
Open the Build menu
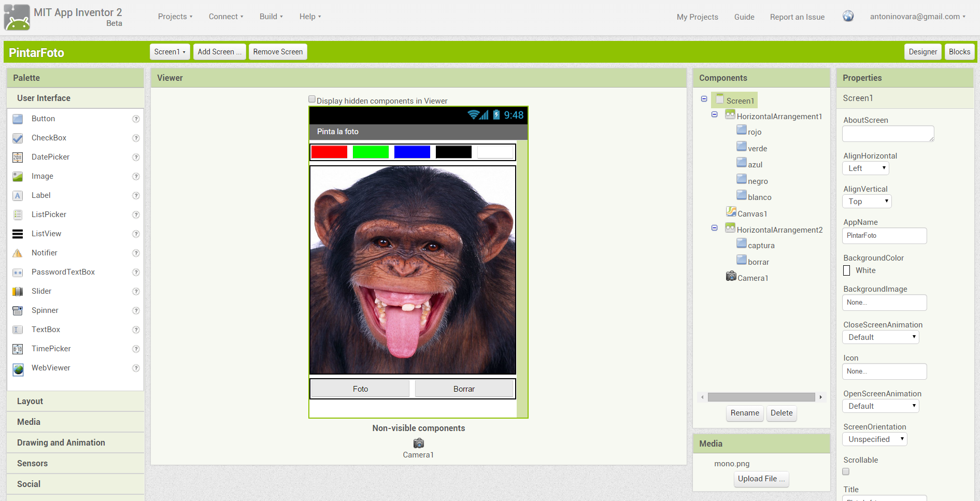[270, 16]
